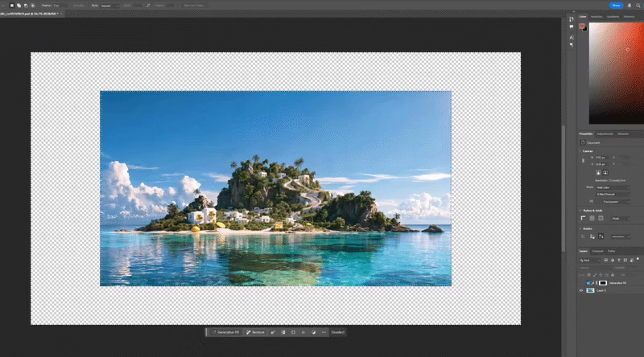
Task: Toggle grid icon in Rulers & Grids
Action: [592, 219]
